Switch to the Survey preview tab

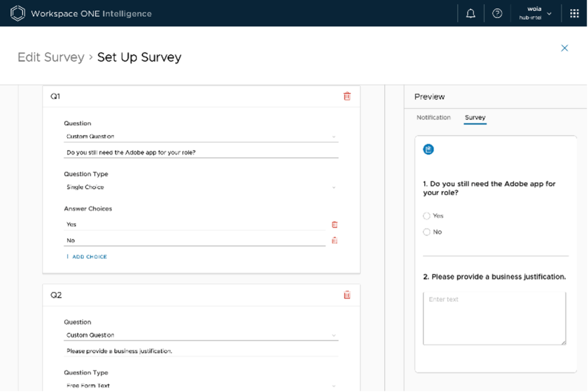475,118
